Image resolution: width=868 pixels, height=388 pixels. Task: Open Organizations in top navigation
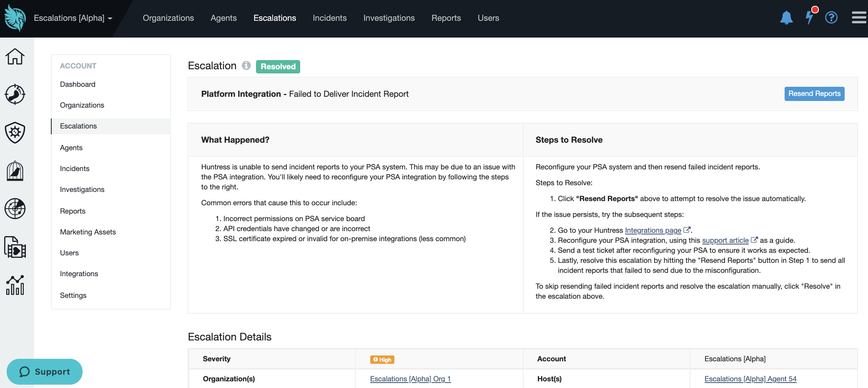click(168, 18)
